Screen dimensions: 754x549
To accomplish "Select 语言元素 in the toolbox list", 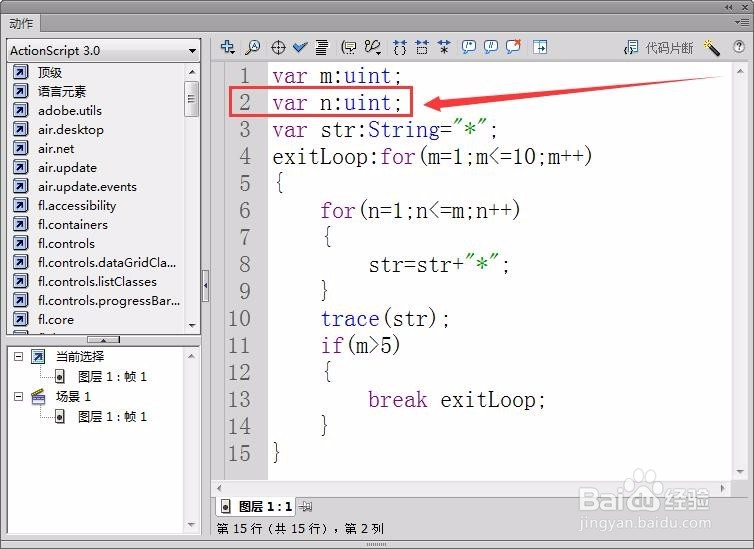I will [x=62, y=91].
